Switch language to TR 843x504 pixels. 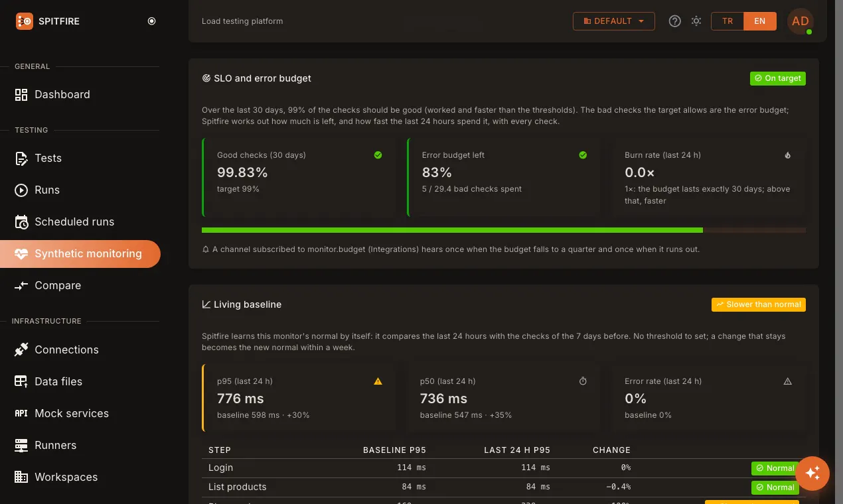pos(728,21)
